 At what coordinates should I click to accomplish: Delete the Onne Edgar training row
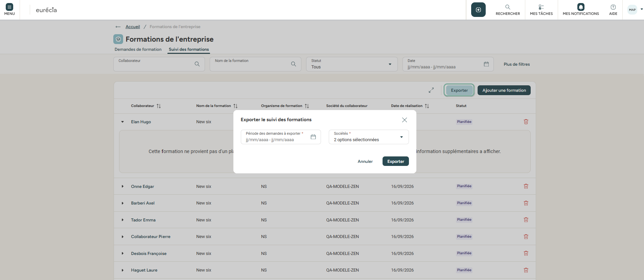point(526,186)
